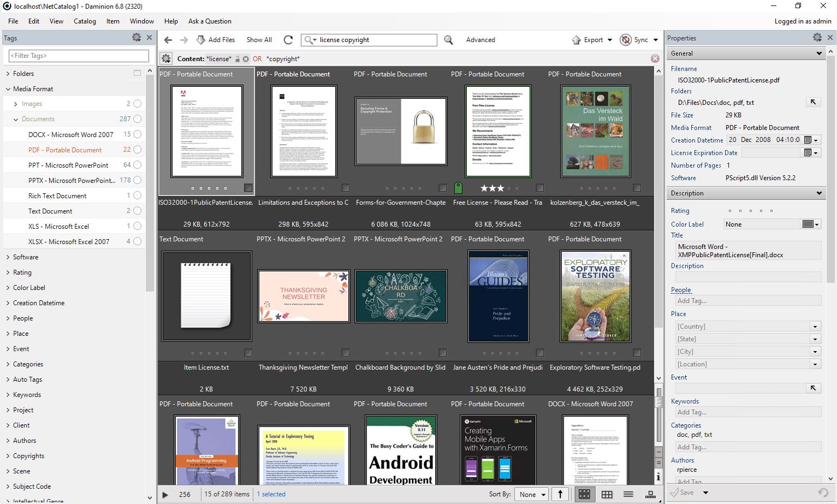Click the Show All button

(259, 39)
